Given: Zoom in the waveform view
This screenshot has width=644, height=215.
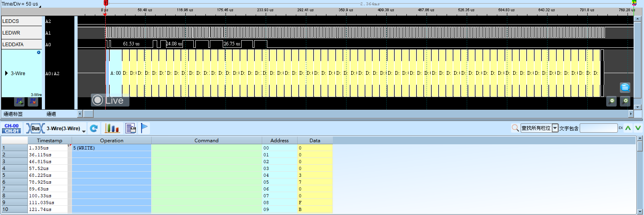Looking at the screenshot, I should (625, 101).
